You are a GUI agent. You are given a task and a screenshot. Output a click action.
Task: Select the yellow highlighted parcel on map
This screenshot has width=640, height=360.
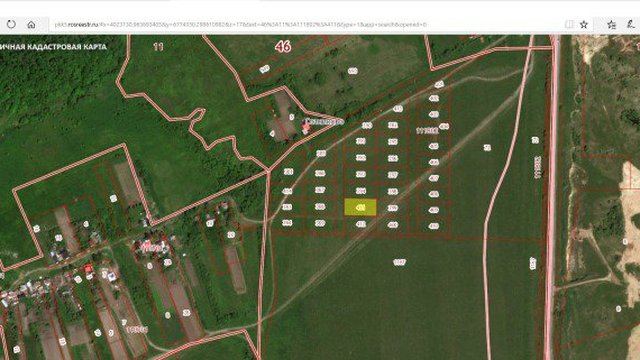pos(360,207)
